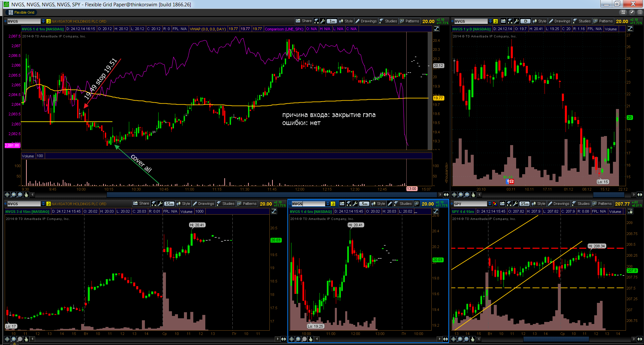The height and width of the screenshot is (345, 644).
Task: Click the horizontal time scrollbar under the 1m chart
Action: click(271, 195)
